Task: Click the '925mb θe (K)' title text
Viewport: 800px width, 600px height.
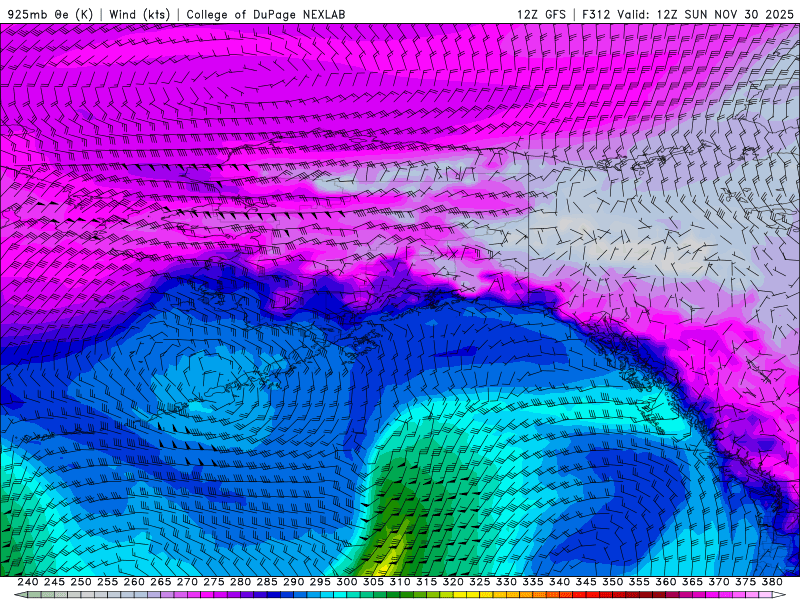Action: 51,15
